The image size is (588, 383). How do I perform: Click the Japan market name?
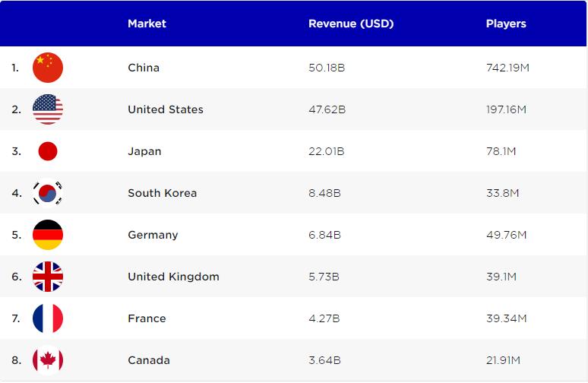[x=144, y=151]
